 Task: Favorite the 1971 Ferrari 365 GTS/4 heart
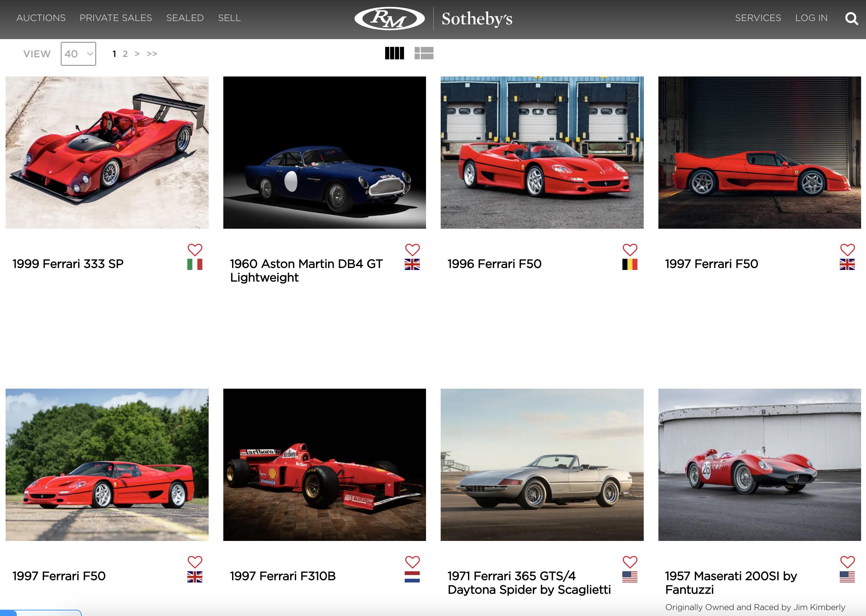(629, 562)
